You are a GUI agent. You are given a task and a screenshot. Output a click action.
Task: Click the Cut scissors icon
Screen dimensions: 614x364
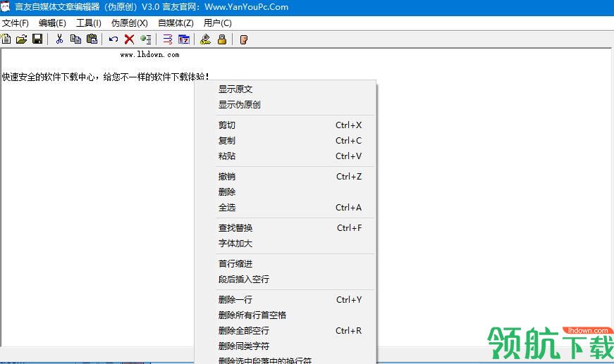[59, 39]
